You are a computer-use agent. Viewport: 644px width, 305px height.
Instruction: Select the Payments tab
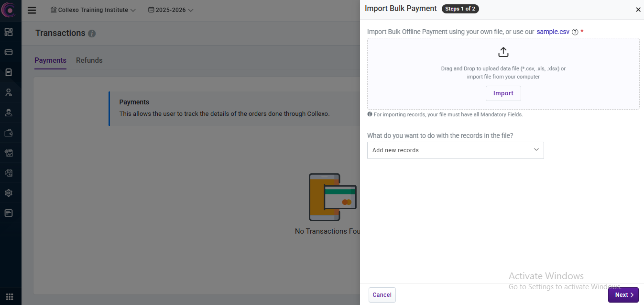pos(50,60)
